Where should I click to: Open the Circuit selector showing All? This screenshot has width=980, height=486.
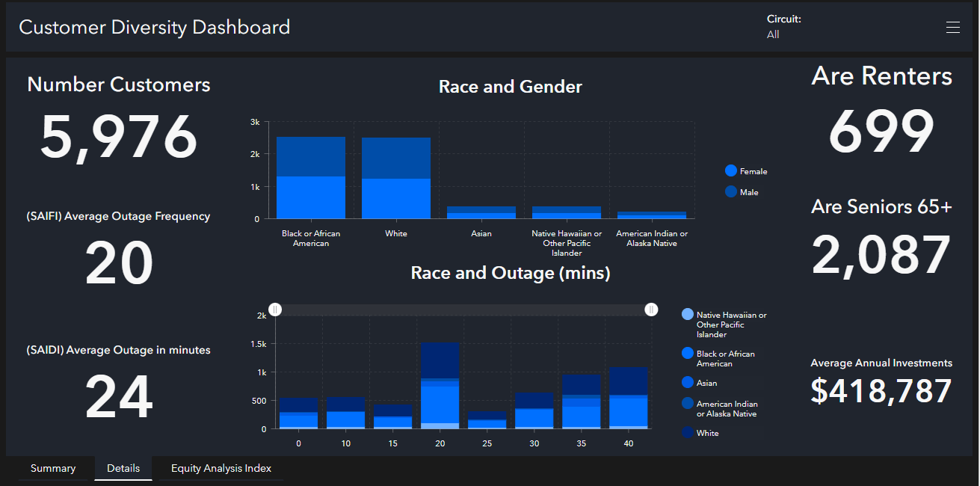click(774, 34)
